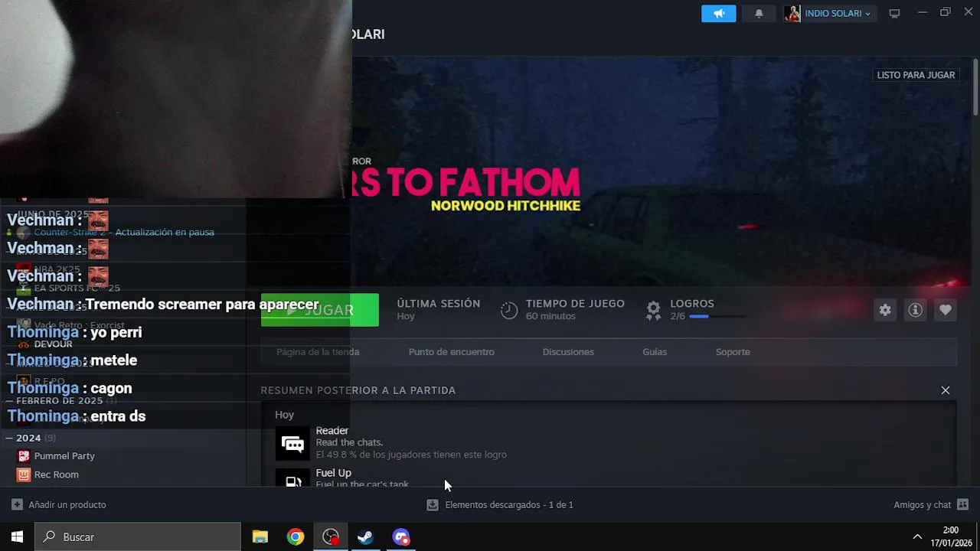Click the Fuel Up achievement icon
This screenshot has width=980, height=551.
click(292, 478)
